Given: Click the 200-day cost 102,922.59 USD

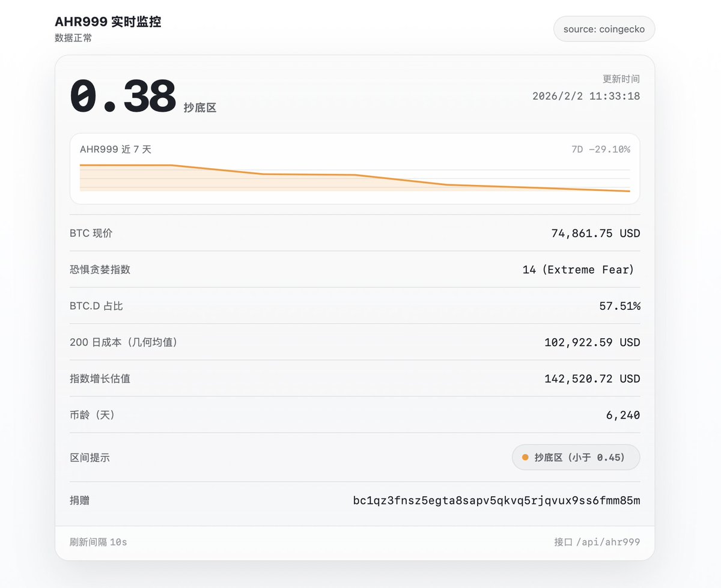Looking at the screenshot, I should pyautogui.click(x=592, y=342).
